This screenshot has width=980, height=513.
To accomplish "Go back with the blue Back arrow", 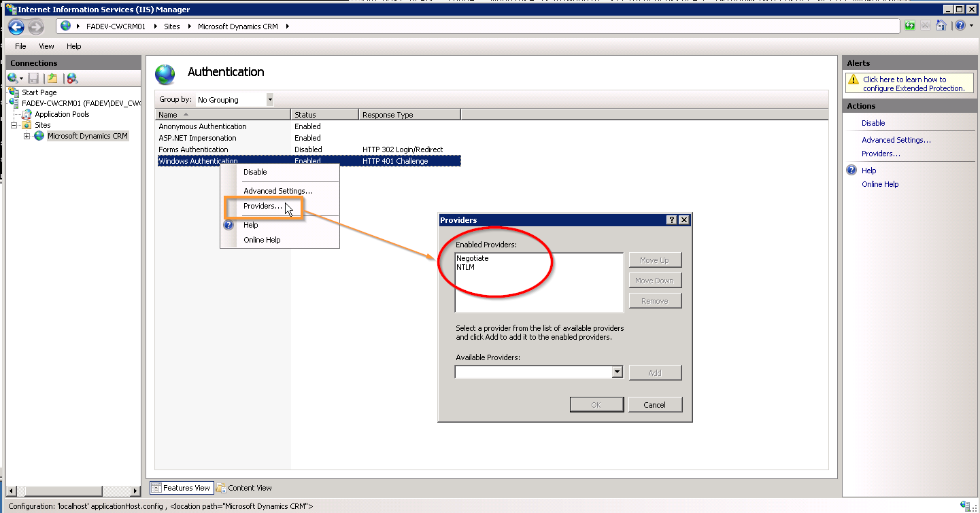I will (16, 26).
